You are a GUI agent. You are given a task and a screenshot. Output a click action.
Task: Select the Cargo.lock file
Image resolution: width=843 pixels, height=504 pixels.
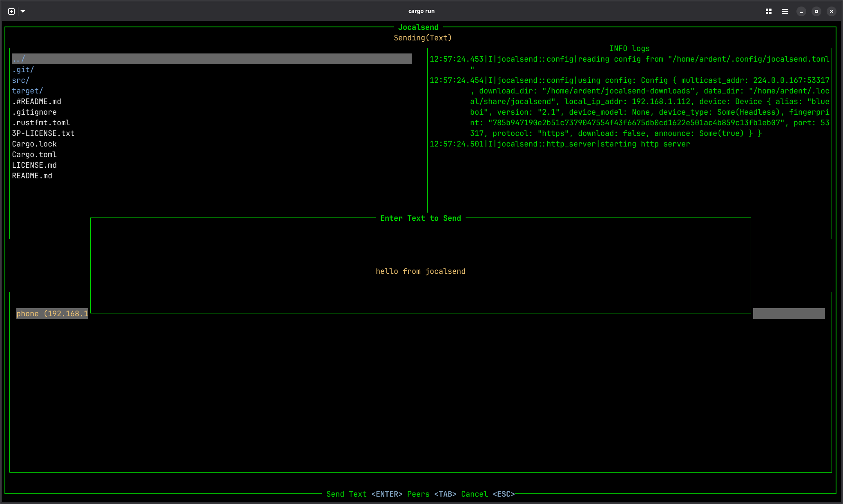[34, 144]
